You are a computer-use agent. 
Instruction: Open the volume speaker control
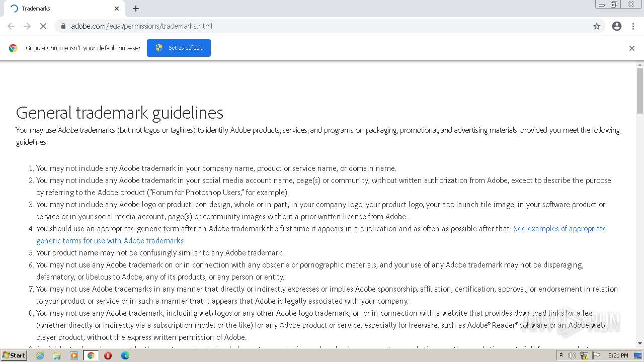(572, 355)
